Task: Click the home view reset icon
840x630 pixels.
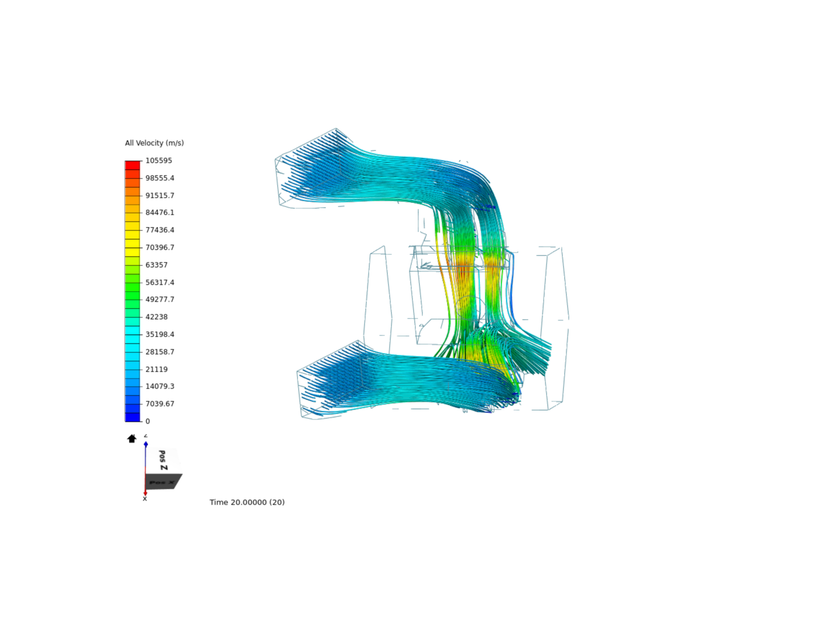Action: point(132,439)
